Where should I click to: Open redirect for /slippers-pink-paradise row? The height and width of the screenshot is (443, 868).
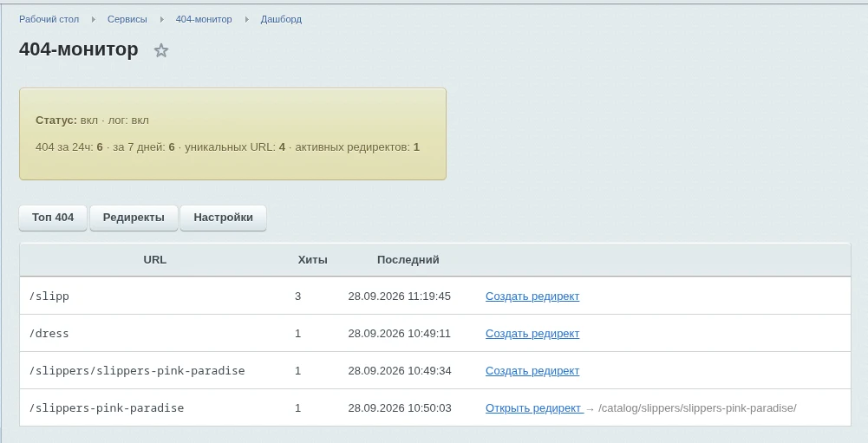point(533,408)
